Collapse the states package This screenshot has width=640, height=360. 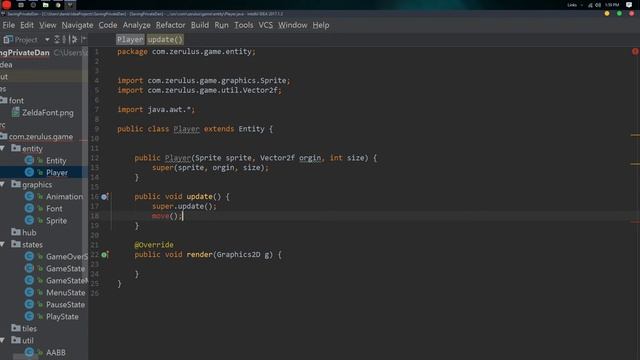coord(3,244)
